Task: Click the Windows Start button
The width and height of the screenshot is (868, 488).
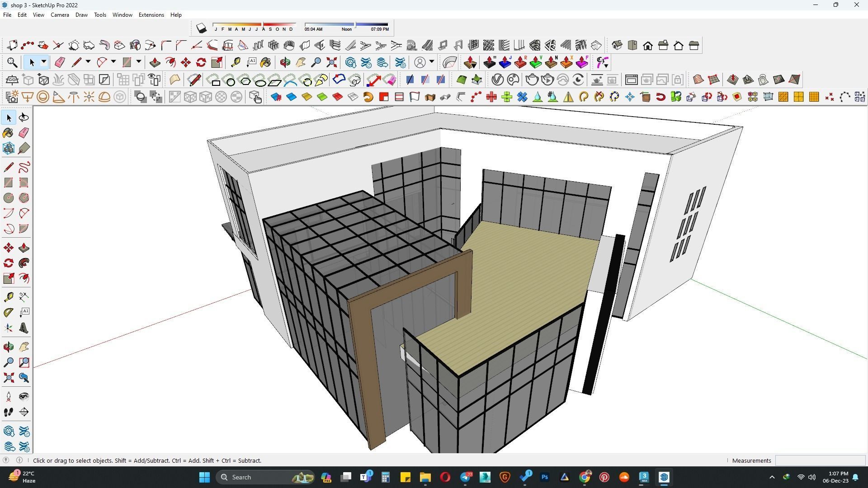Action: tap(204, 477)
